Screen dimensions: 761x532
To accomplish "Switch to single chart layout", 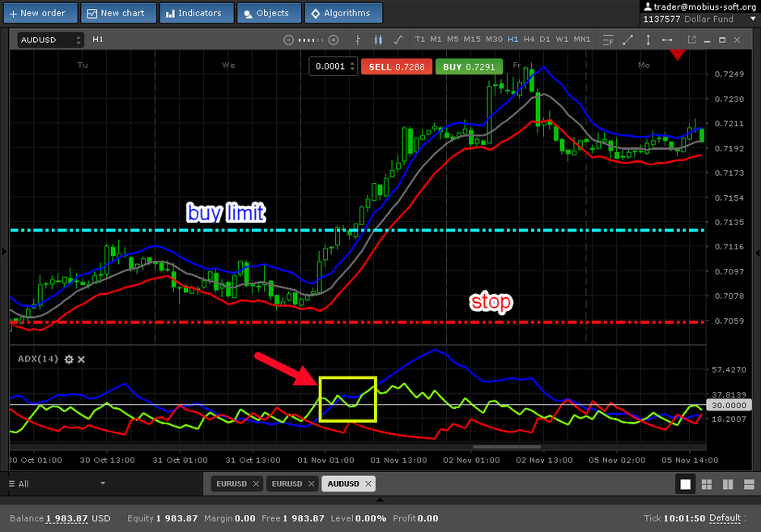I will click(685, 484).
